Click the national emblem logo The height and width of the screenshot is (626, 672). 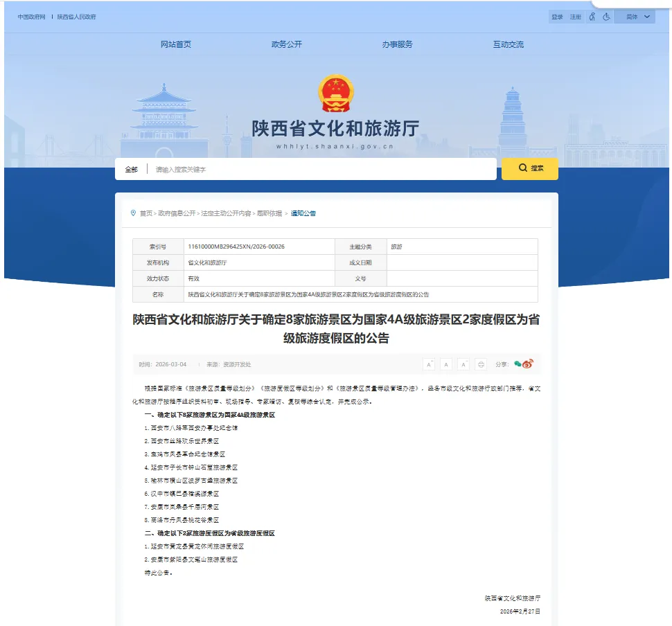(x=336, y=93)
